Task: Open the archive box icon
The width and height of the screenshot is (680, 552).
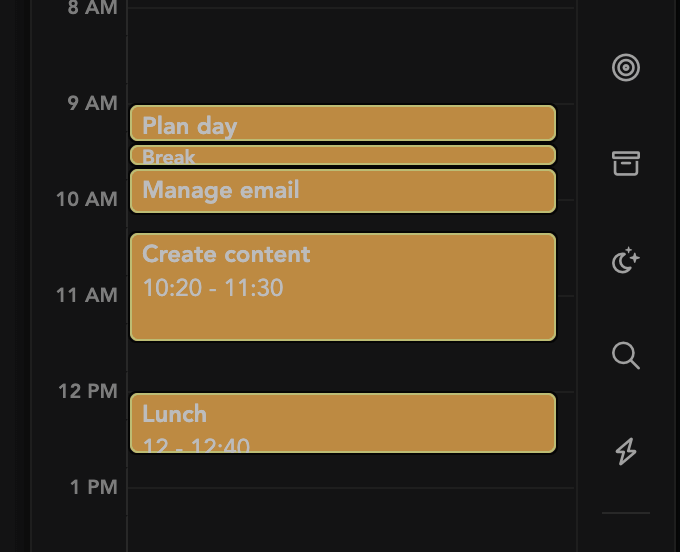Action: pyautogui.click(x=625, y=163)
